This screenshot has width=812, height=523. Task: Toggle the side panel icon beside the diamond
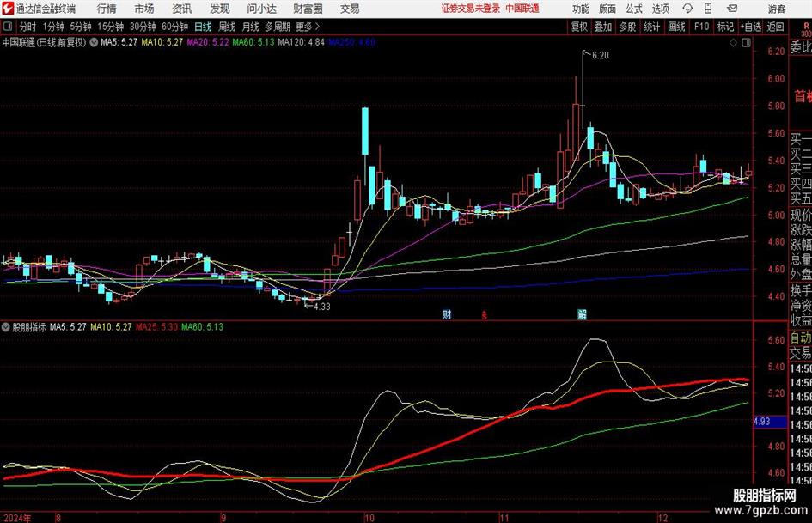click(x=746, y=43)
